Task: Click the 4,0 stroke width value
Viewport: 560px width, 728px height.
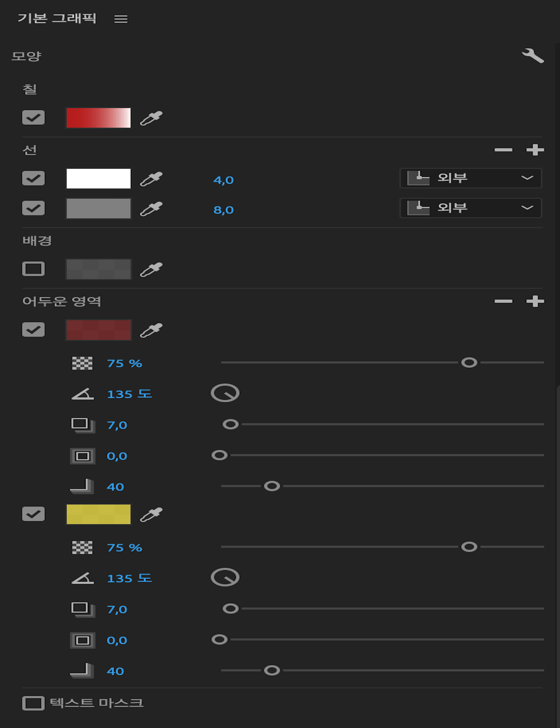Action: click(x=223, y=180)
